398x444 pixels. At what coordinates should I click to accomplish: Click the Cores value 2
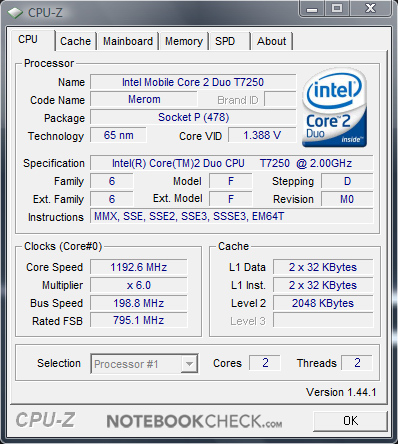[x=265, y=363]
